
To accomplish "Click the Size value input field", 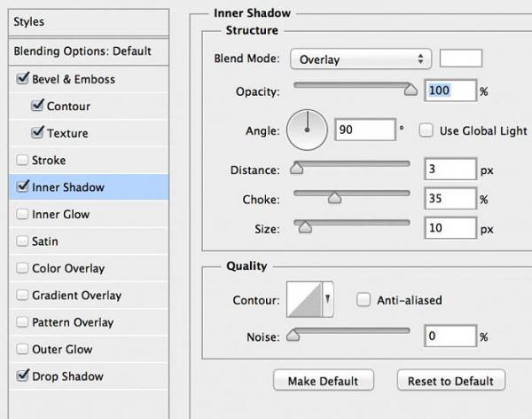I will [x=450, y=228].
